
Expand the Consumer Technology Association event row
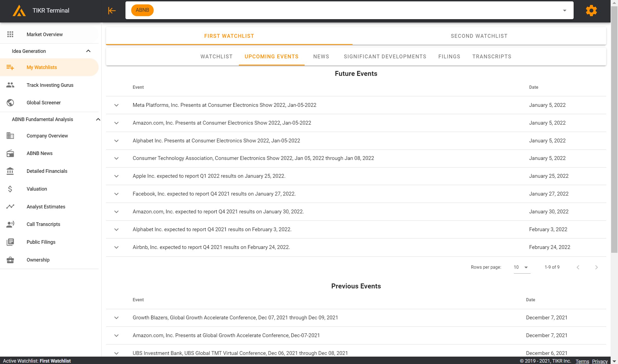[x=116, y=158]
